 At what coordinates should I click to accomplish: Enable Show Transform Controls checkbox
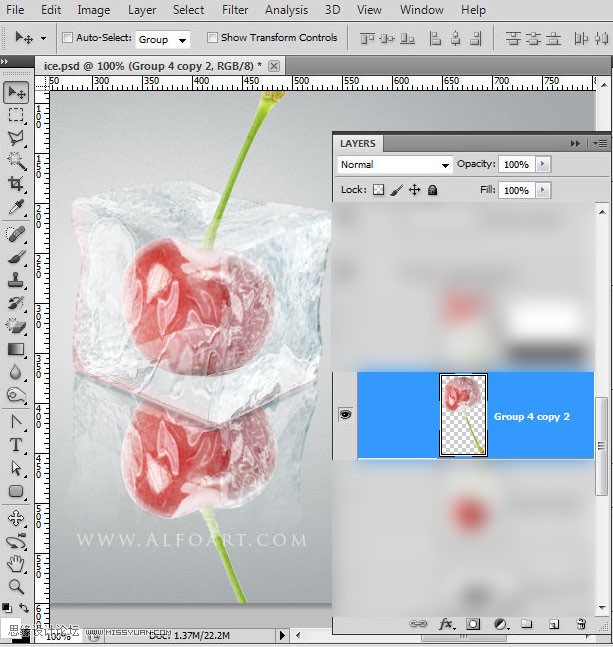[212, 38]
